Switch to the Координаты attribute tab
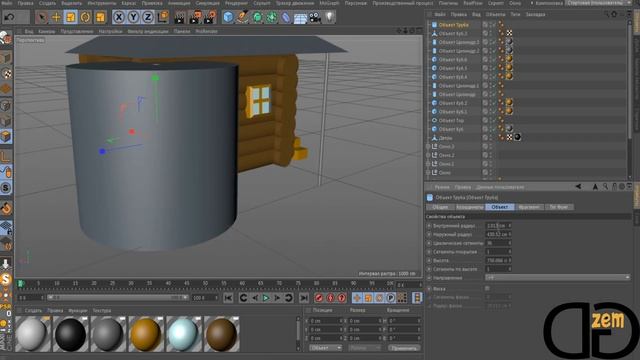The width and height of the screenshot is (640, 360). pyautogui.click(x=469, y=207)
